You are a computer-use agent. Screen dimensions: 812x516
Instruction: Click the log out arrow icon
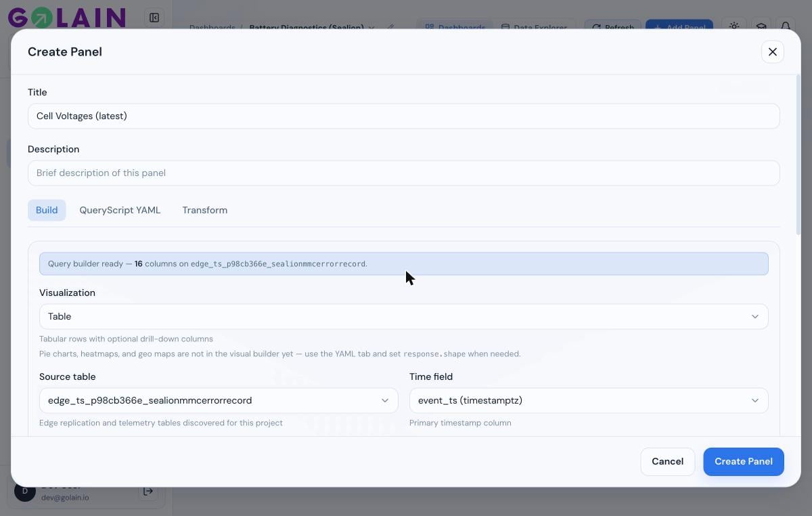click(148, 492)
